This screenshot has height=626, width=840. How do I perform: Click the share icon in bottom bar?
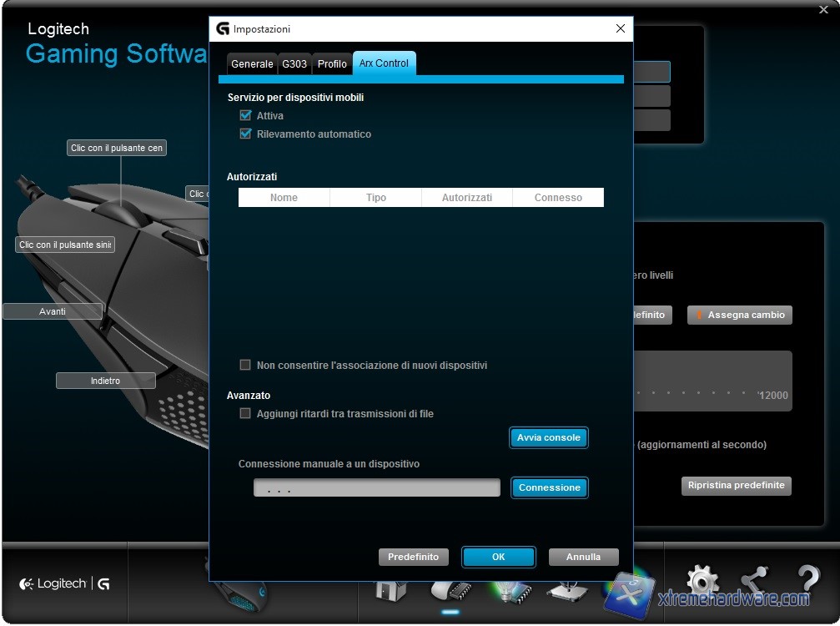755,582
